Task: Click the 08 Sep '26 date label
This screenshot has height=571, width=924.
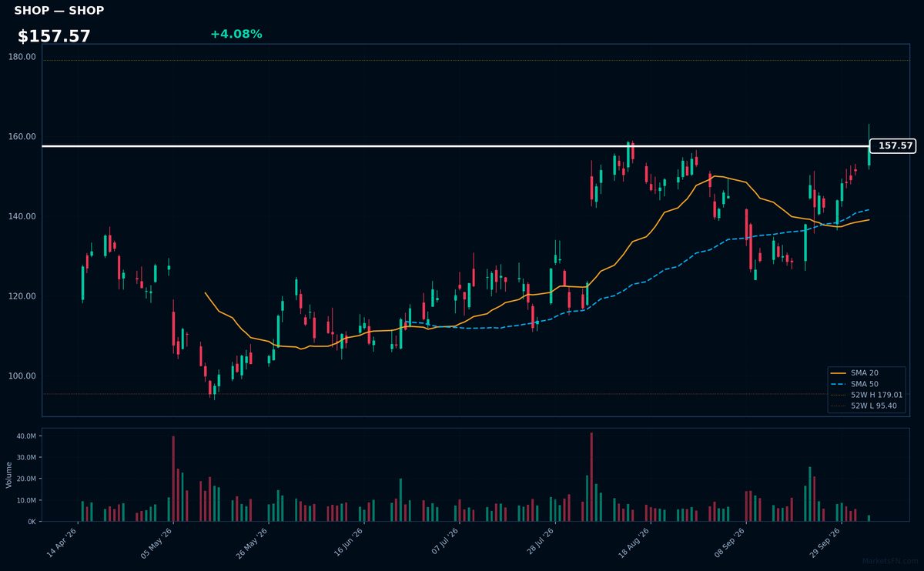Action: [x=731, y=542]
